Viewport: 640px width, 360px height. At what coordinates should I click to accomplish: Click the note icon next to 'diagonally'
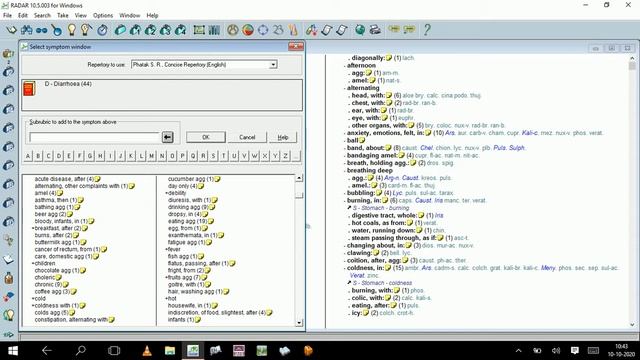pyautogui.click(x=389, y=58)
